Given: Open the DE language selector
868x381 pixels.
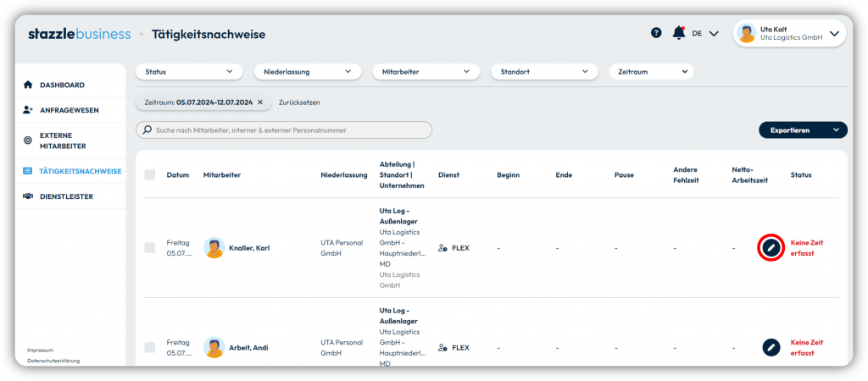Looking at the screenshot, I should [x=704, y=33].
